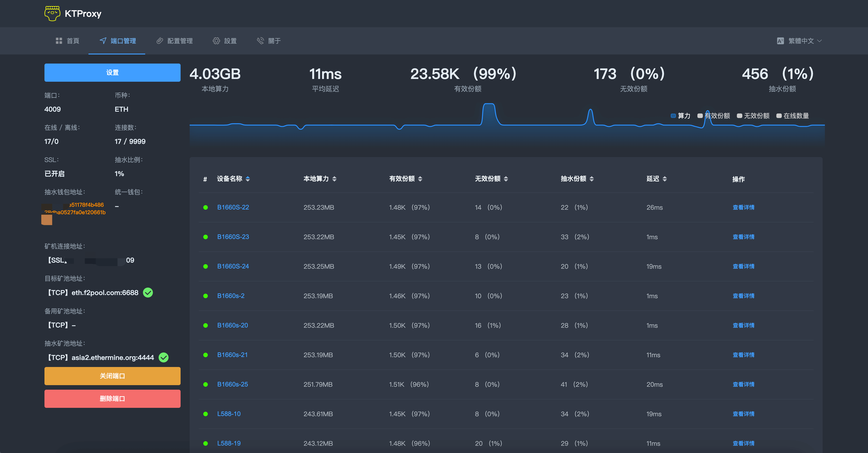Screen dimensions: 868x453
Task: Toggle 算力 series in chart legend
Action: (680, 116)
